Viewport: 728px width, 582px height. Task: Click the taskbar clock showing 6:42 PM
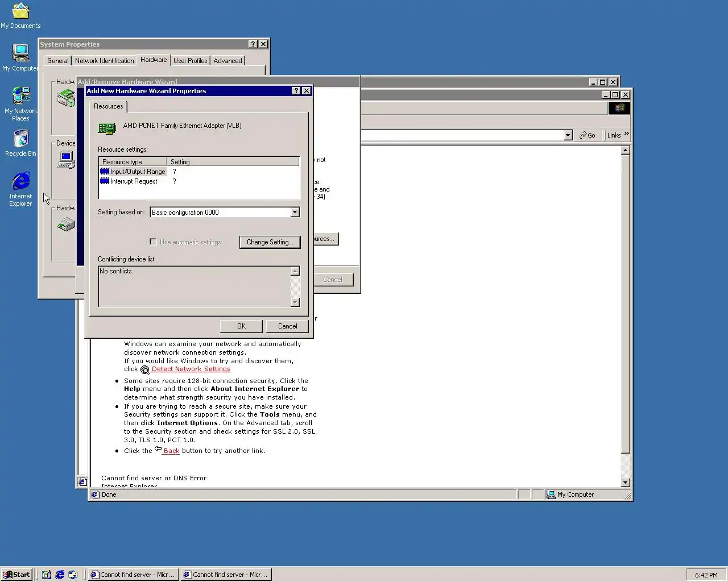706,575
